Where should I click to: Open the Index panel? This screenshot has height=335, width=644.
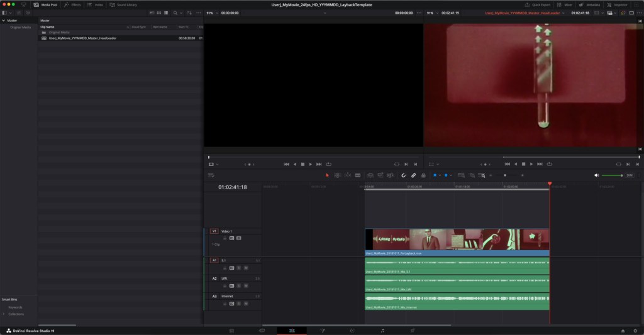(96, 4)
